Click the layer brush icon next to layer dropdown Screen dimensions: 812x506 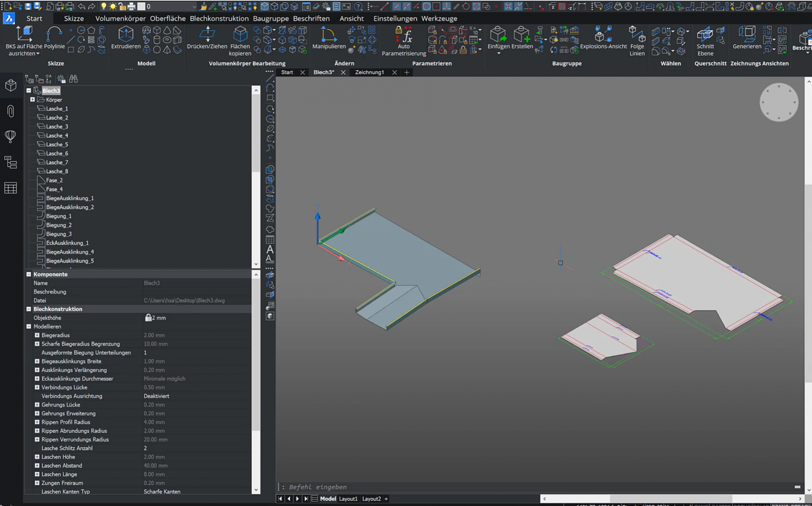click(x=204, y=6)
